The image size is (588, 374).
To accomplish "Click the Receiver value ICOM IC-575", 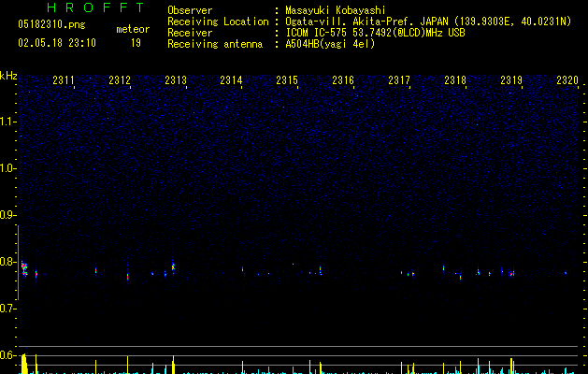I will 317,33.
